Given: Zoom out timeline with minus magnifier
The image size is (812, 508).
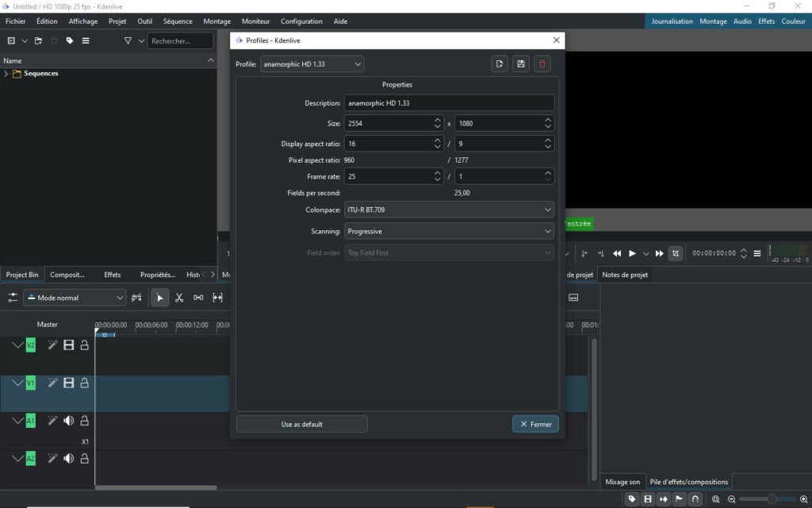Looking at the screenshot, I should coord(732,499).
